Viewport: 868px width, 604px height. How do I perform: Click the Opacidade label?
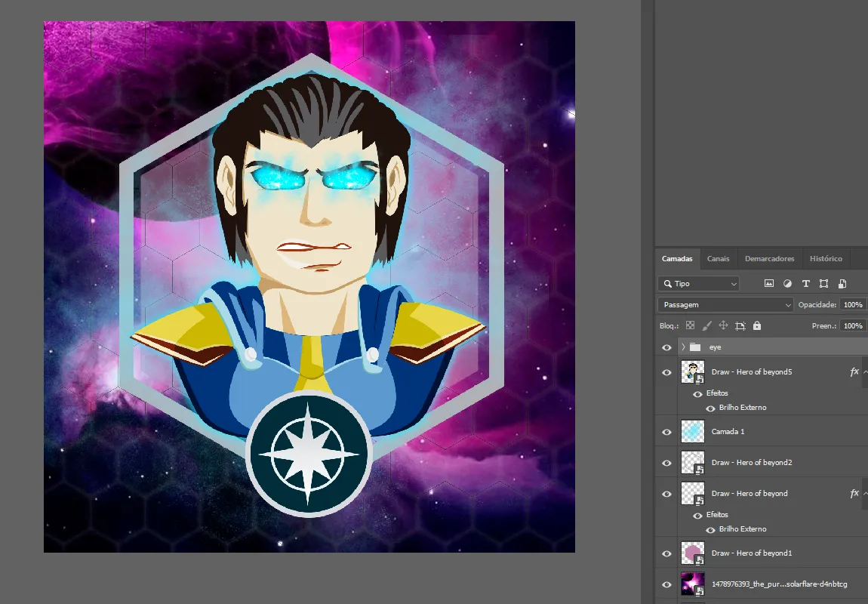pyautogui.click(x=817, y=304)
